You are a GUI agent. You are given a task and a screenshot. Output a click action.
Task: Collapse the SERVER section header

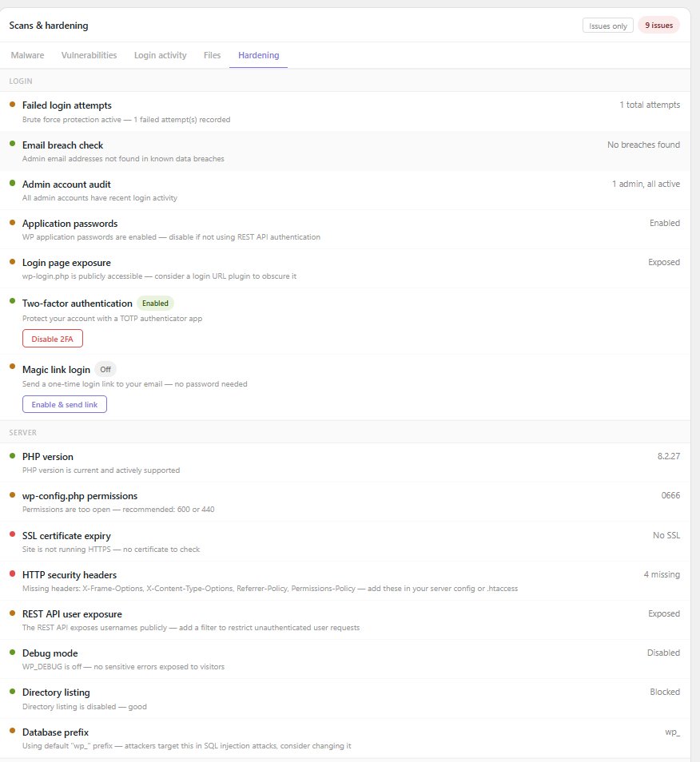pos(22,432)
